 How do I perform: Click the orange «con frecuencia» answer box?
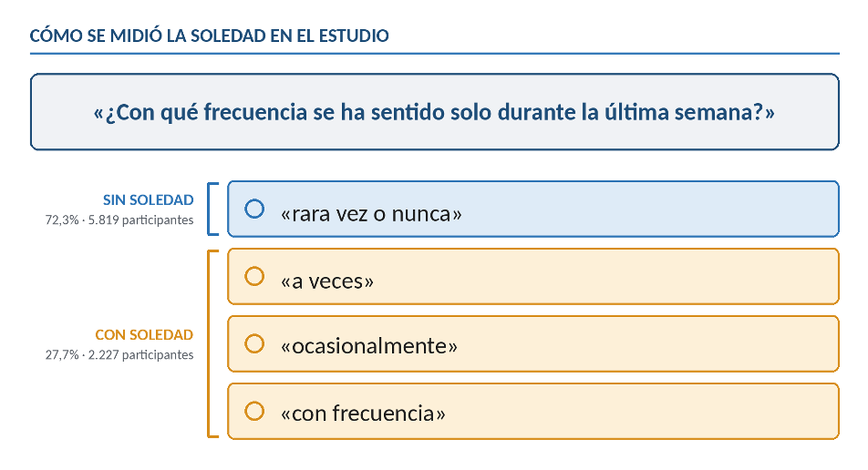[x=533, y=412]
